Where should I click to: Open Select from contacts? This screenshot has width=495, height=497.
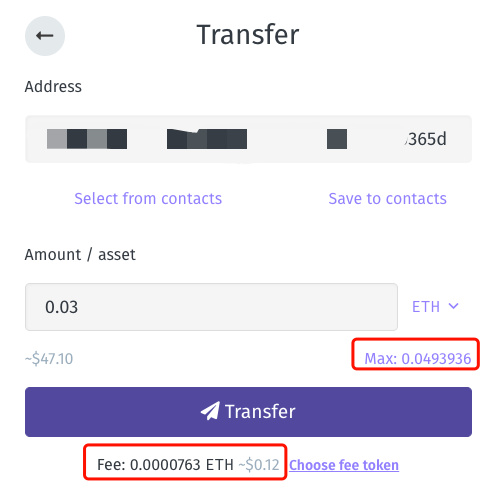click(x=148, y=198)
